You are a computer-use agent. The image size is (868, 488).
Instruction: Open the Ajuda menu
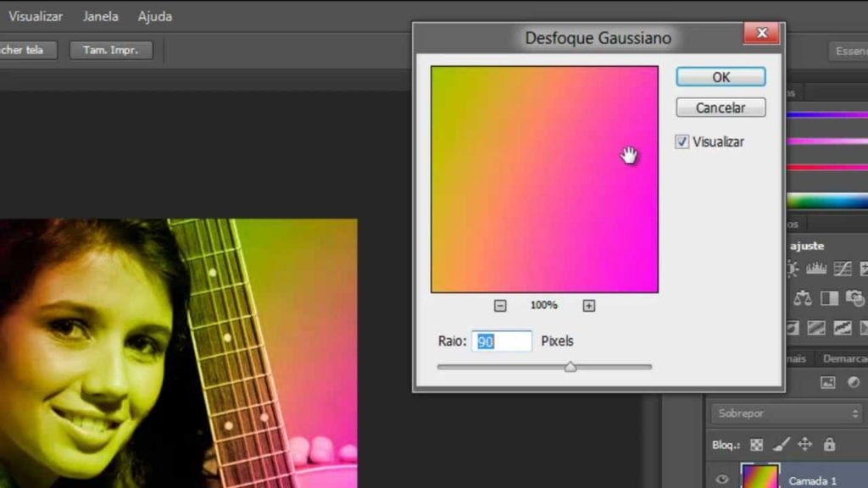(x=155, y=16)
